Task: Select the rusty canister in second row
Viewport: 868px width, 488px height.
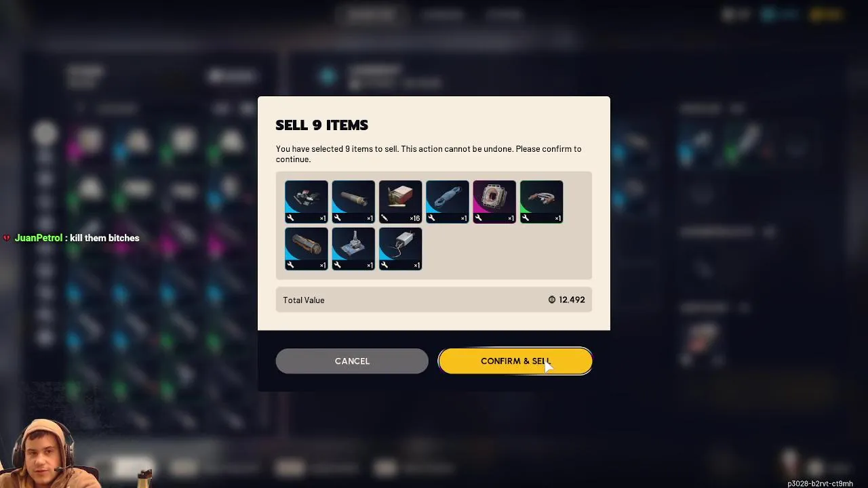Action: coord(306,249)
